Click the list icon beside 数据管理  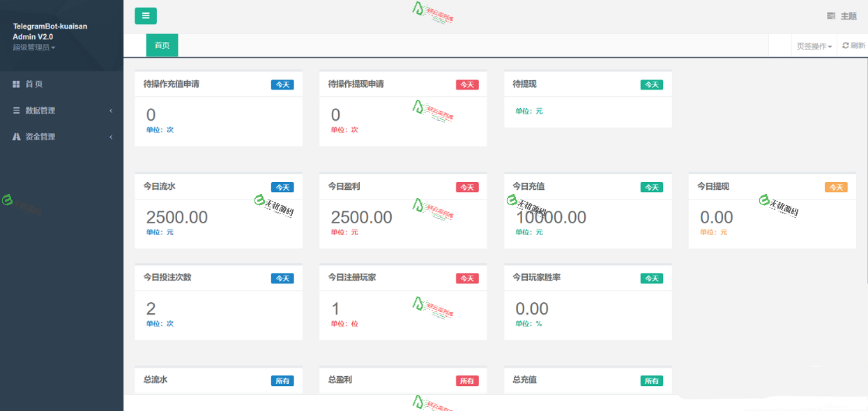click(17, 110)
